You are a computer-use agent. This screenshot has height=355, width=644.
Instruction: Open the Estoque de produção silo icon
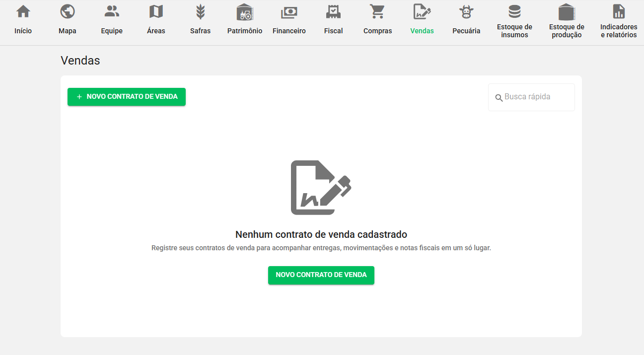click(567, 11)
